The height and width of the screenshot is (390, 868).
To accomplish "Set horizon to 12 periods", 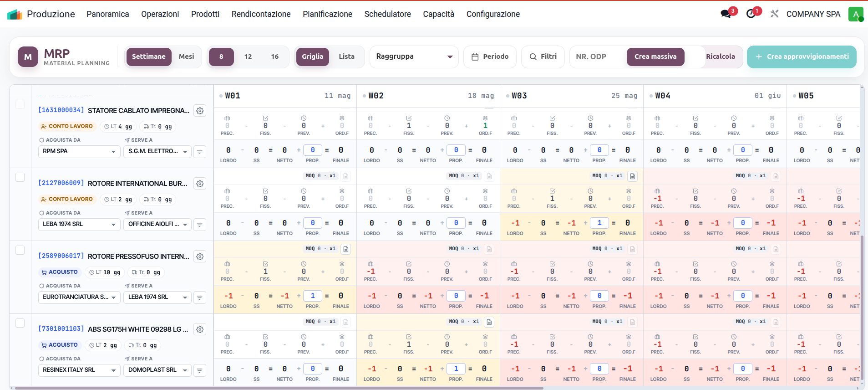I will (x=248, y=57).
